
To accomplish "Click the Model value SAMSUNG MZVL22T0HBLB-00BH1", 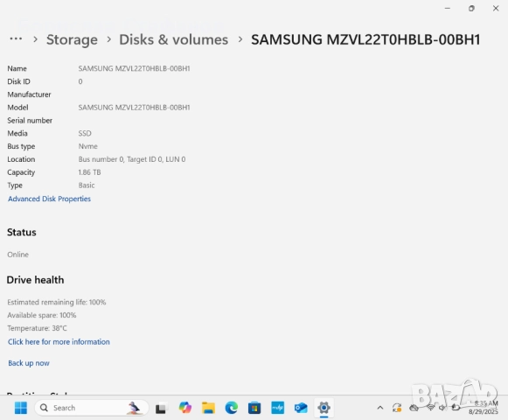I will click(134, 108).
